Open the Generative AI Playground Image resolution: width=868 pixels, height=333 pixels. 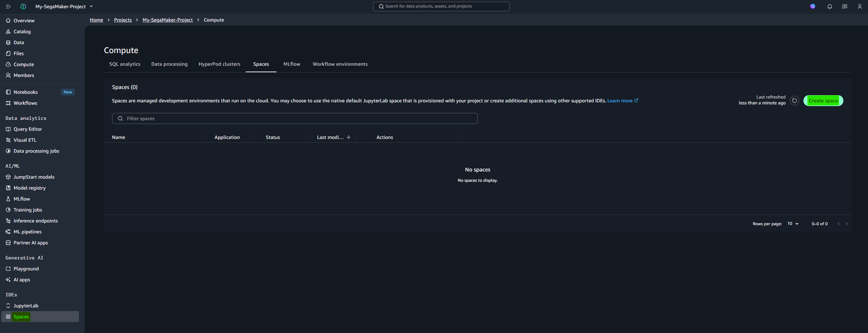pyautogui.click(x=40, y=269)
